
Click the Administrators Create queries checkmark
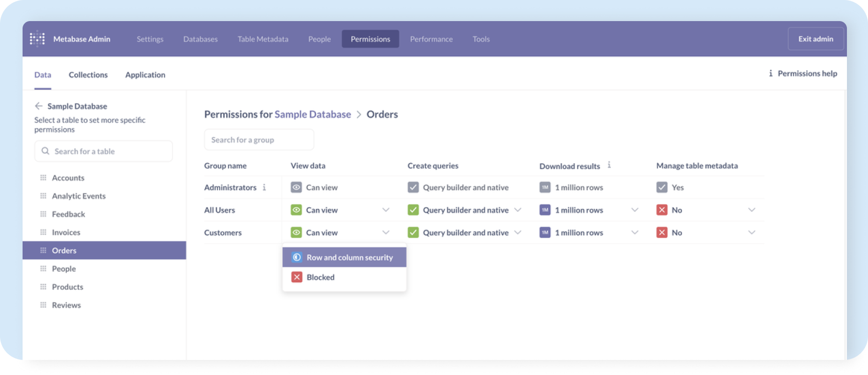413,187
